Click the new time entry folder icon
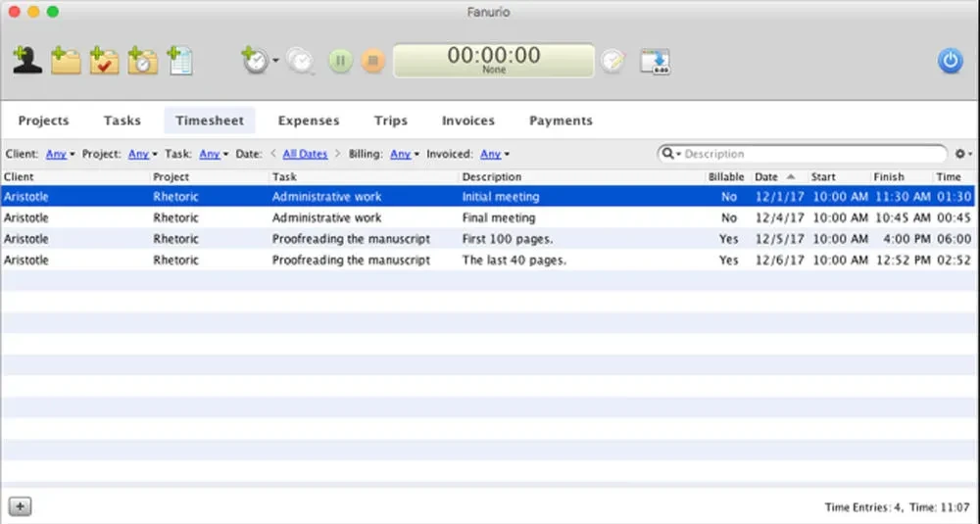This screenshot has height=524, width=980. pyautogui.click(x=142, y=61)
